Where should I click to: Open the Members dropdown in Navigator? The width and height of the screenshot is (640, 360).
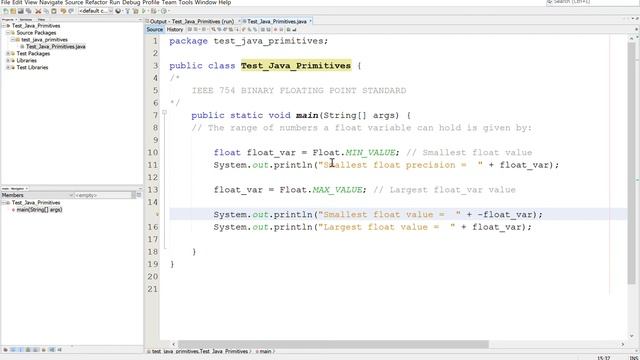click(37, 195)
